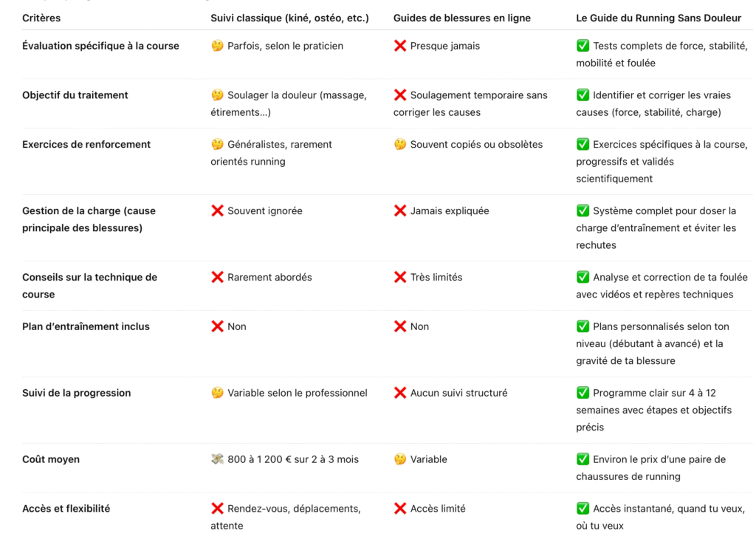Screen dimensions: 756x542
Task: Click the red X beside "Souvent ignorée"
Action: tap(217, 210)
